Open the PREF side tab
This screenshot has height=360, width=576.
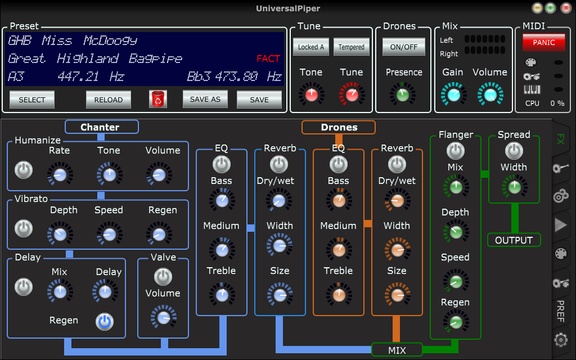pyautogui.click(x=560, y=311)
